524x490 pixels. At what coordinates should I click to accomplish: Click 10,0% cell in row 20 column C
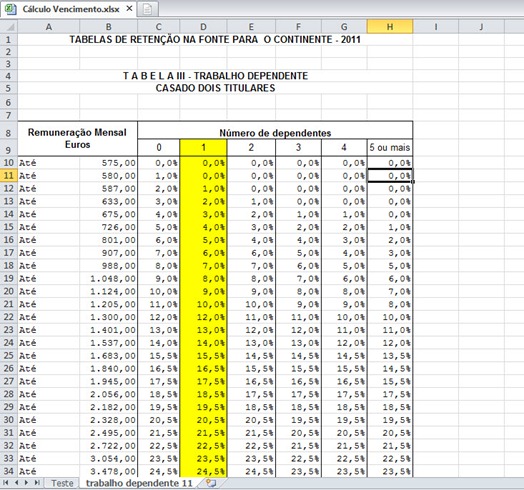point(159,291)
